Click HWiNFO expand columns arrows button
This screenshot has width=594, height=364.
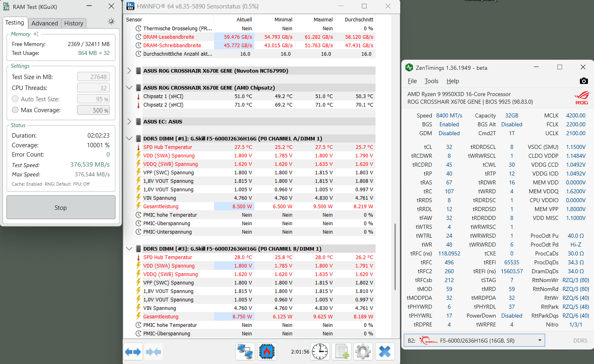[x=133, y=352]
